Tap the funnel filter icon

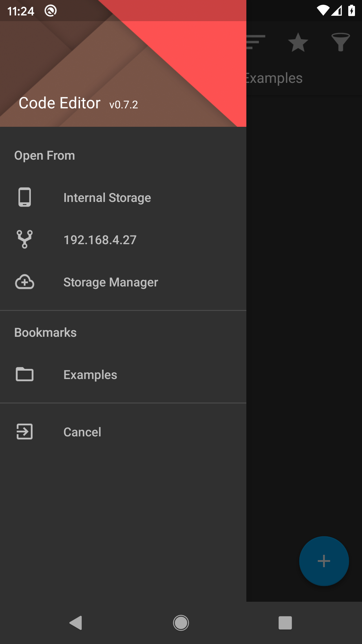pos(340,43)
